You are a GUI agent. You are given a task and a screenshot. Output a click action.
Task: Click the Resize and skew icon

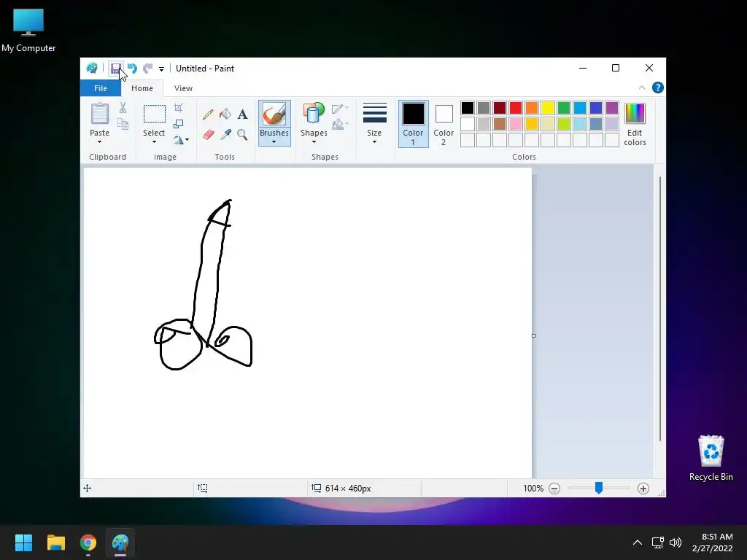point(179,124)
